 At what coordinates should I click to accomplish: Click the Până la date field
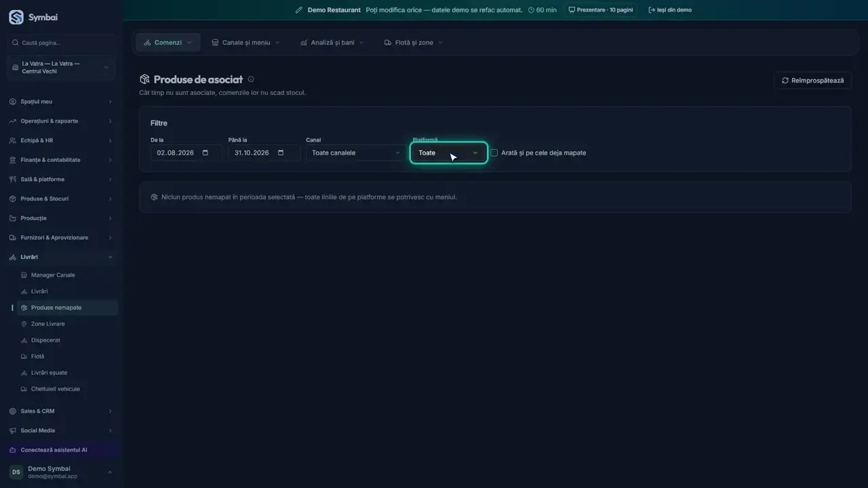(264, 152)
